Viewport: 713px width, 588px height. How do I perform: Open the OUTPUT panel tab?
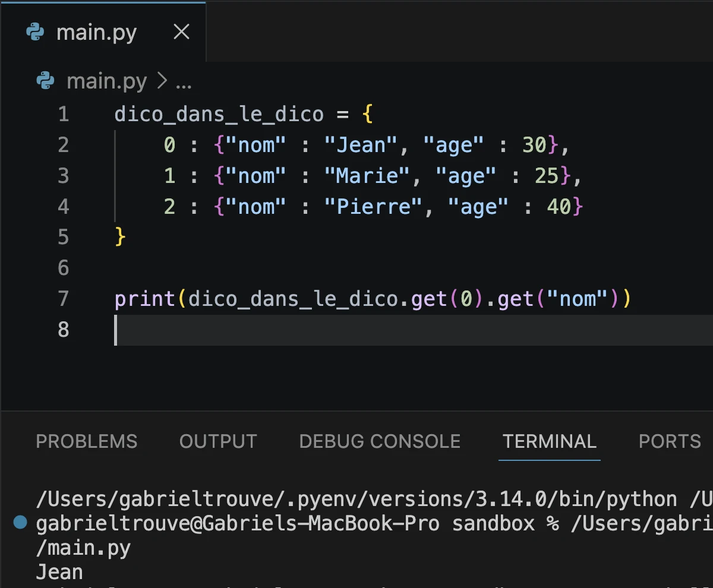[218, 441]
